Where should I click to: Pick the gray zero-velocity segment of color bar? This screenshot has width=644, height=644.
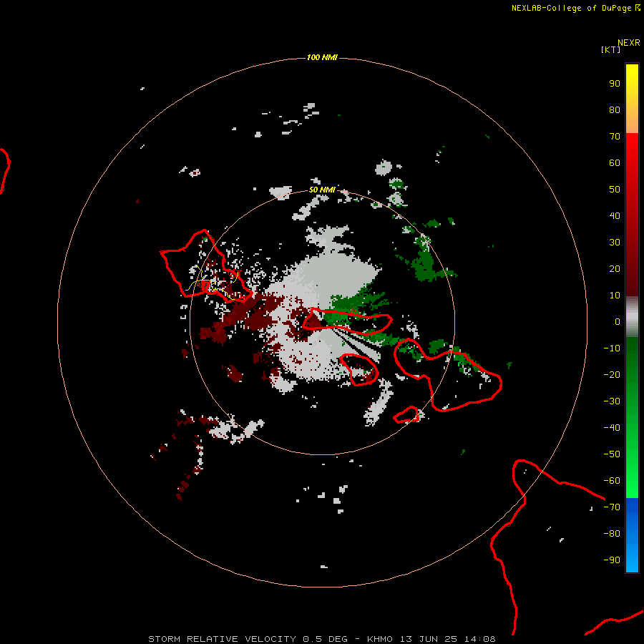[x=632, y=317]
